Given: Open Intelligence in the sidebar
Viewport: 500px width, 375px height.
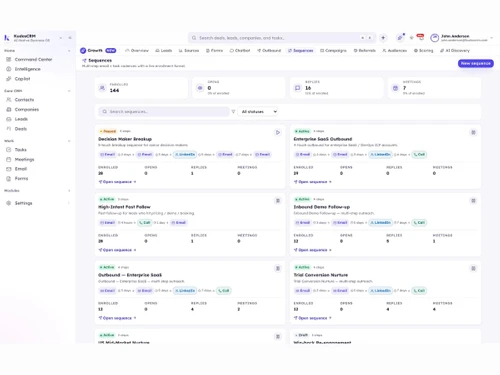Looking at the screenshot, I should (x=28, y=69).
